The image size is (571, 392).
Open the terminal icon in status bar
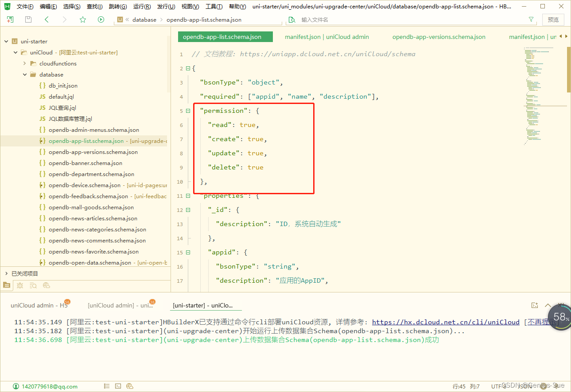click(118, 386)
